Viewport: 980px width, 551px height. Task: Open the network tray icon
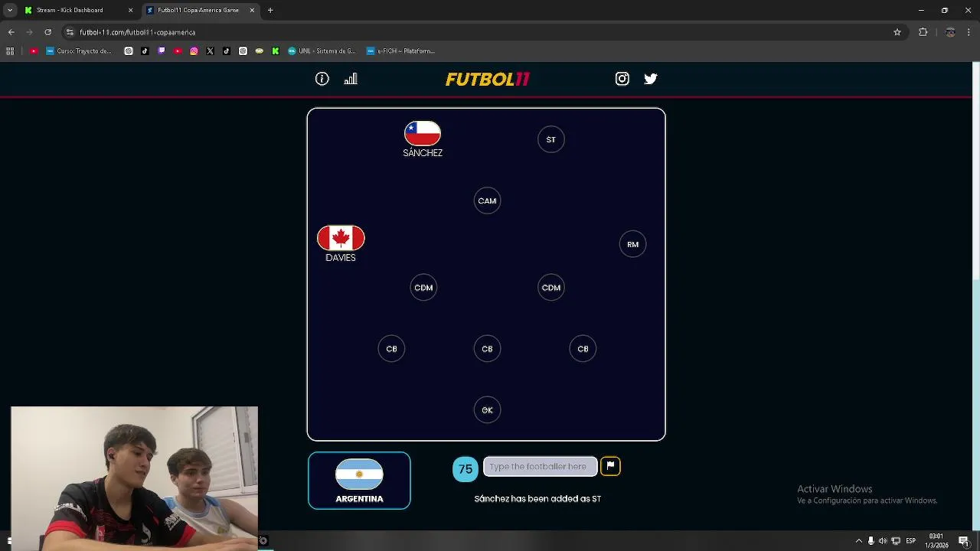click(896, 541)
